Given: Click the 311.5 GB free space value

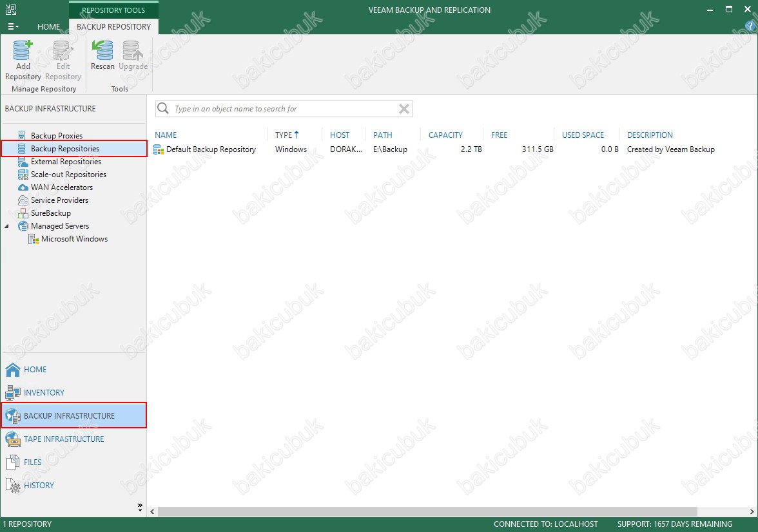Looking at the screenshot, I should pos(538,150).
